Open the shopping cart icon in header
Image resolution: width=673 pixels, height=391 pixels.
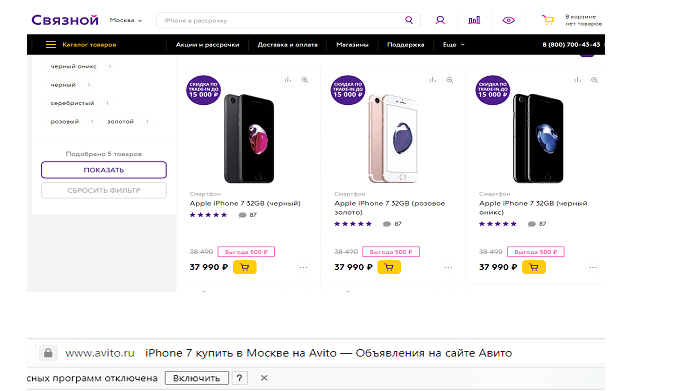[x=548, y=20]
